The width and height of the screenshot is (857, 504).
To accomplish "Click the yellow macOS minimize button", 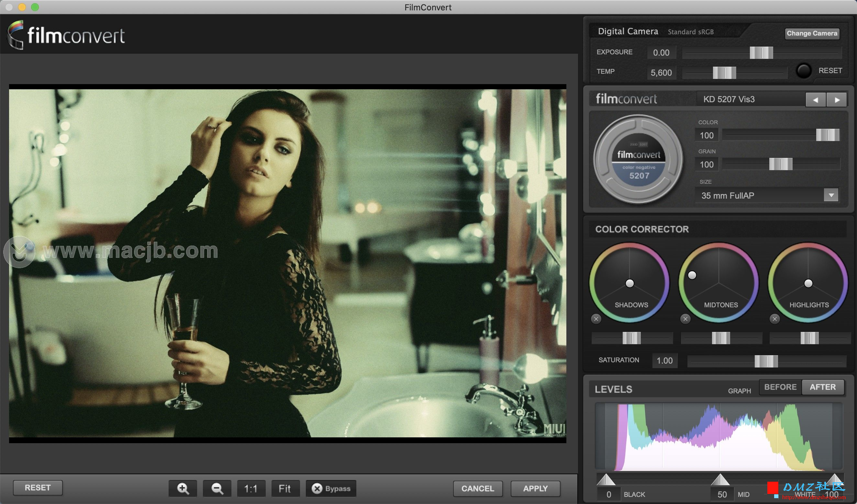I will [22, 7].
